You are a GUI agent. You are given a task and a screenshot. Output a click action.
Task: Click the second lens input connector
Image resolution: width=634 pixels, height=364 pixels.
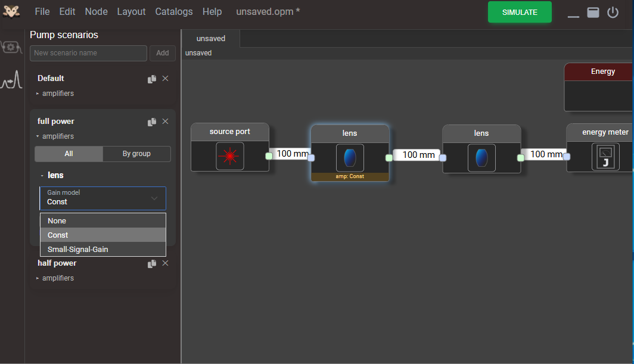443,158
